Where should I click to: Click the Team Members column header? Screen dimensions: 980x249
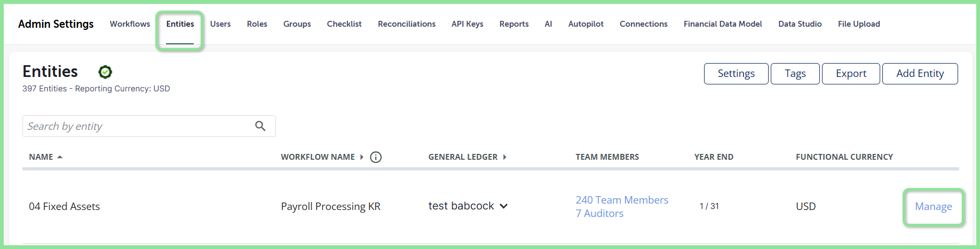tap(607, 157)
